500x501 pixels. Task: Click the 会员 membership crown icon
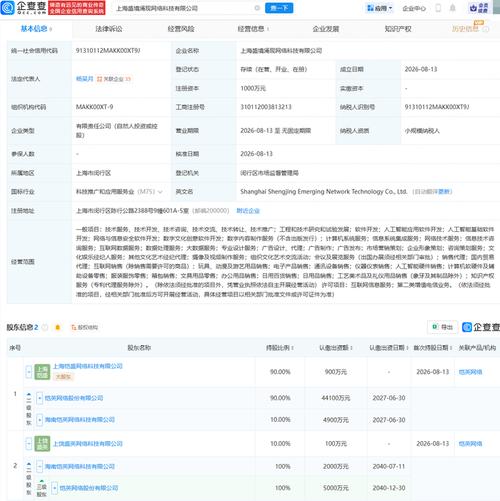[479, 8]
